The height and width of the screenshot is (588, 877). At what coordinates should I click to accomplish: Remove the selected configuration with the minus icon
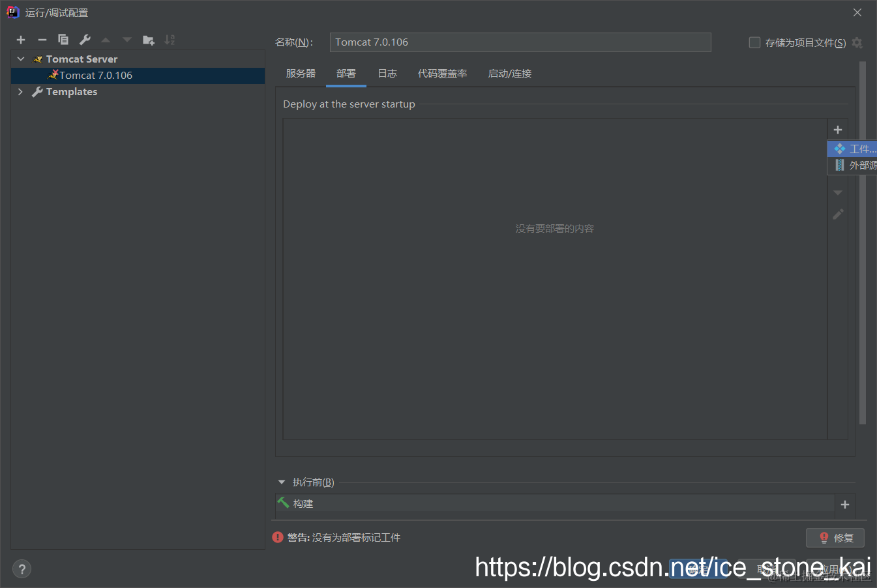tap(42, 40)
